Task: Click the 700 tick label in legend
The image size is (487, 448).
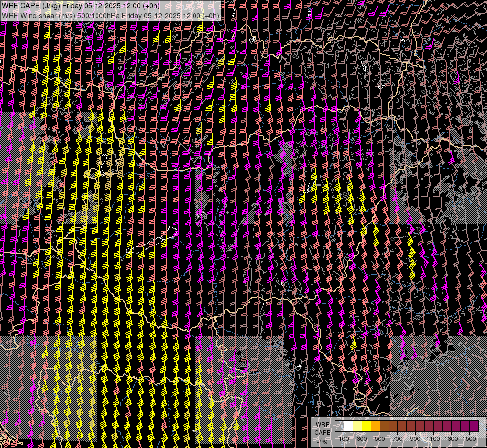Action: pyautogui.click(x=397, y=439)
